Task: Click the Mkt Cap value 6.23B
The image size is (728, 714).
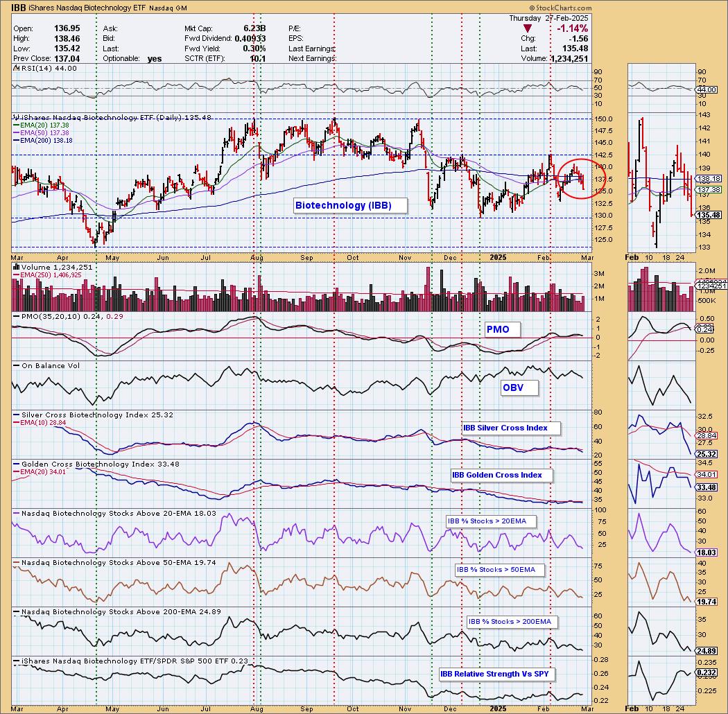Action: coord(254,28)
